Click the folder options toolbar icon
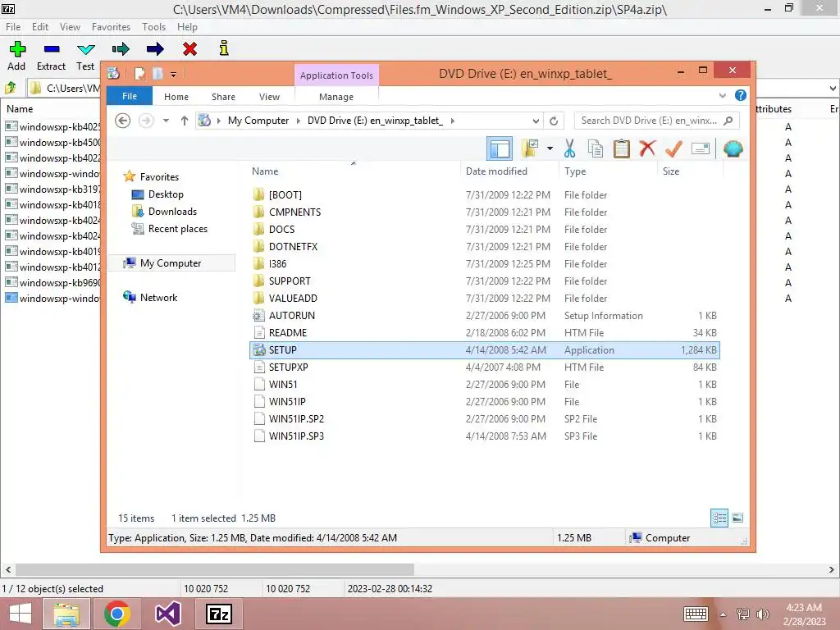 click(x=530, y=148)
